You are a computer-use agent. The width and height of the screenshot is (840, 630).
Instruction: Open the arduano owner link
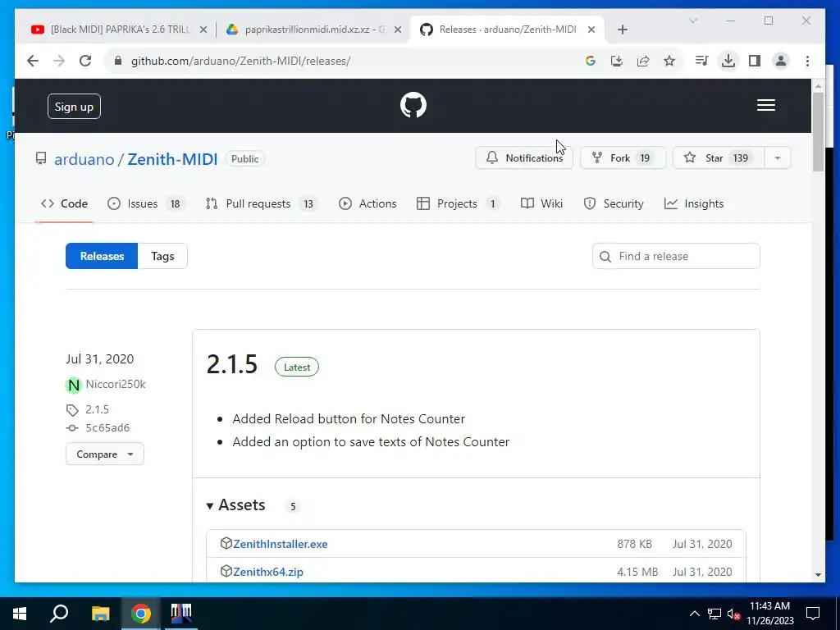pos(84,159)
